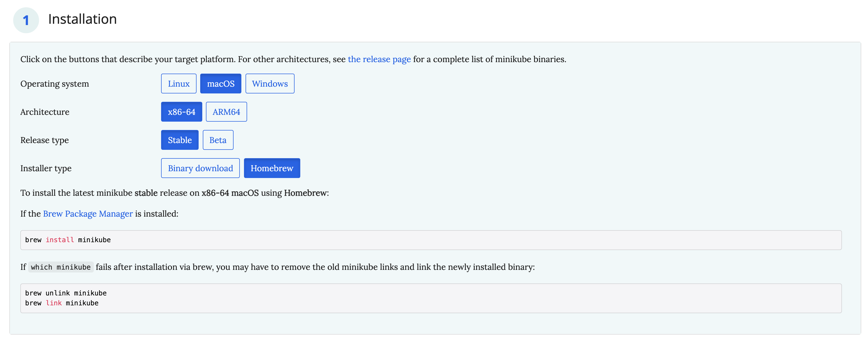Screen dimensions: 868x344
Task: Click the Release type label
Action: tap(45, 140)
